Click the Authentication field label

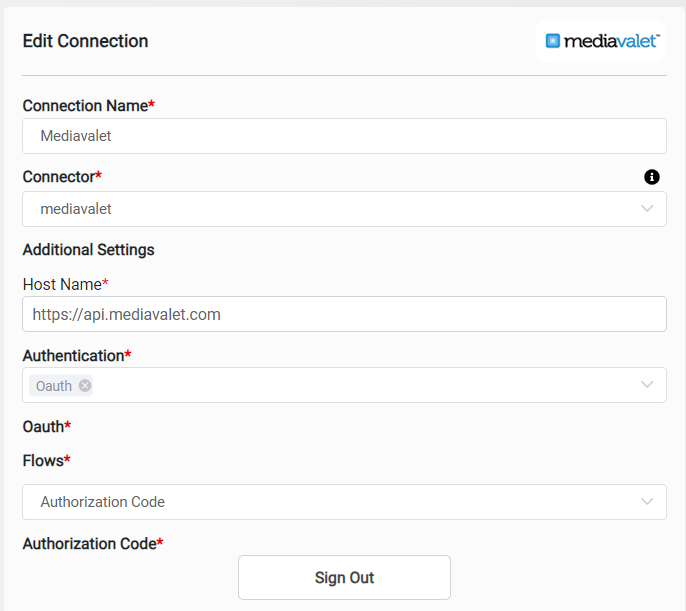tap(73, 355)
